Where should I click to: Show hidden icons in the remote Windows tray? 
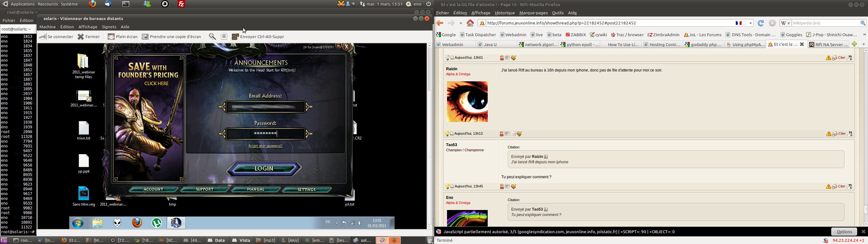336,223
